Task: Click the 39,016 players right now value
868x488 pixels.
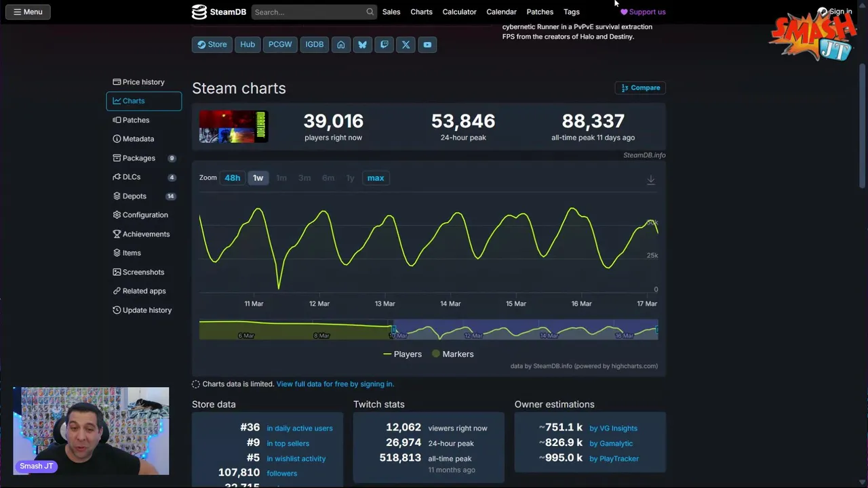Action: pos(333,121)
